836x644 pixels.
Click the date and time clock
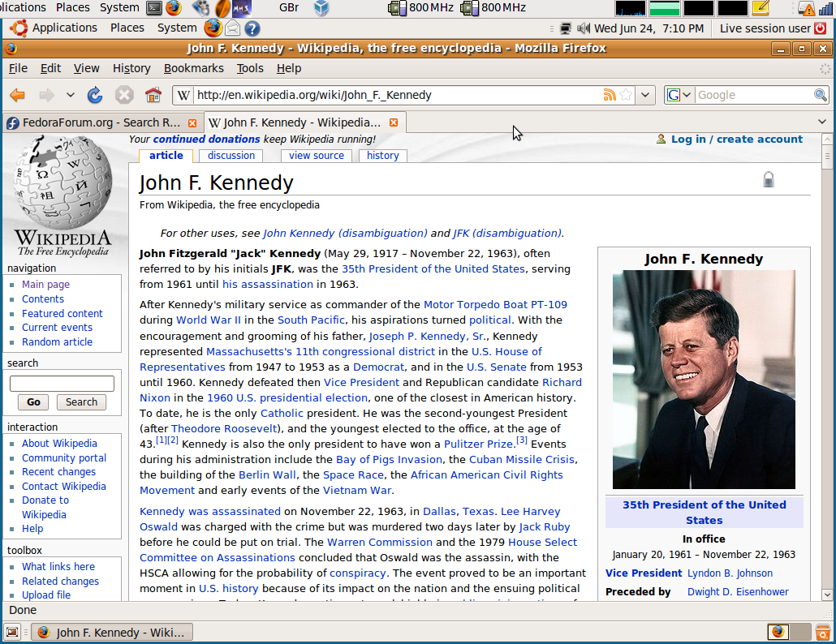pyautogui.click(x=649, y=28)
